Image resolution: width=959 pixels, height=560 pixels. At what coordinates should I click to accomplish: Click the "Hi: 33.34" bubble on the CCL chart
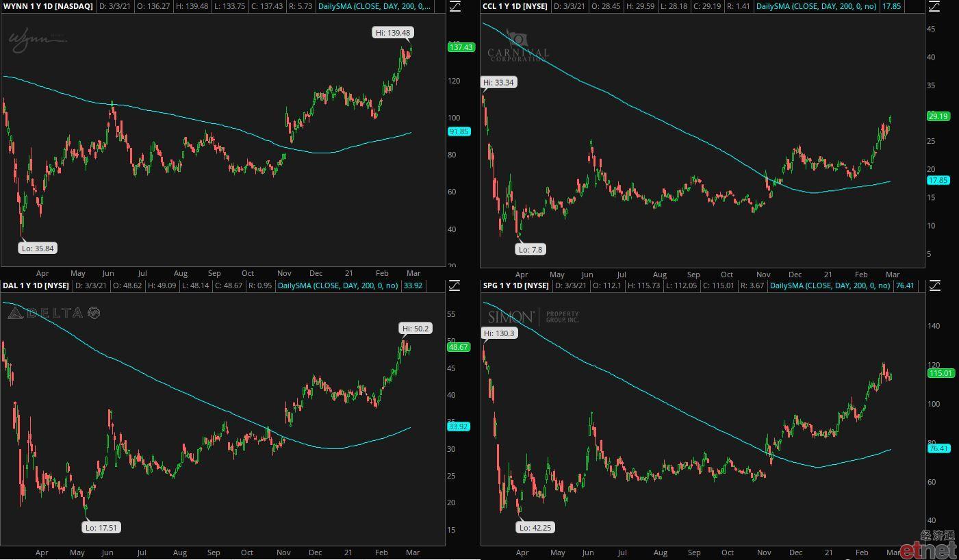tap(498, 82)
